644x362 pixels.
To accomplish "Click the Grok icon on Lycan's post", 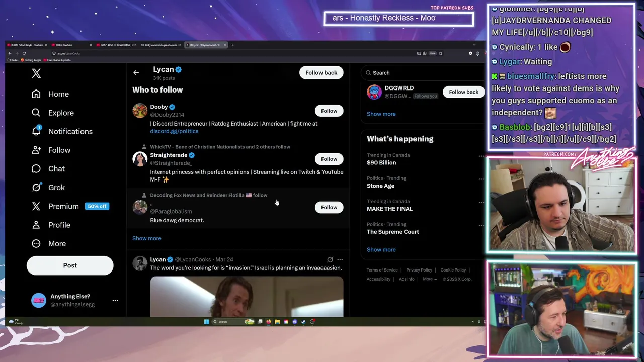I will coord(330,260).
